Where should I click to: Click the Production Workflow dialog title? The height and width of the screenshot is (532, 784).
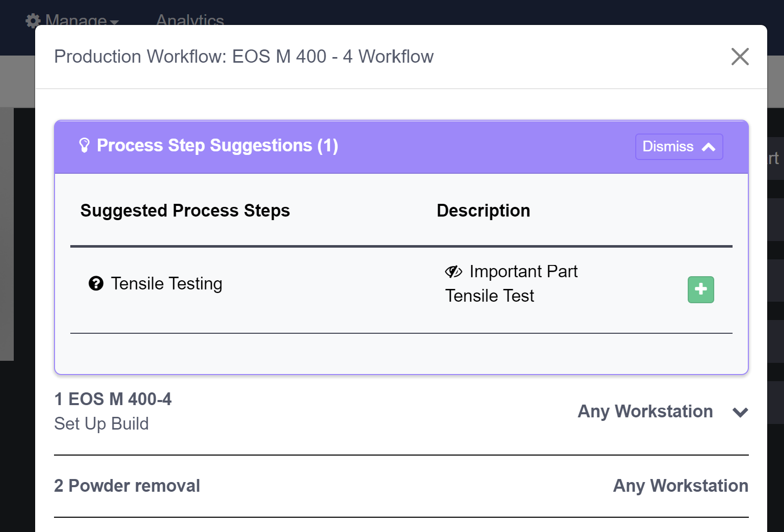pos(244,57)
